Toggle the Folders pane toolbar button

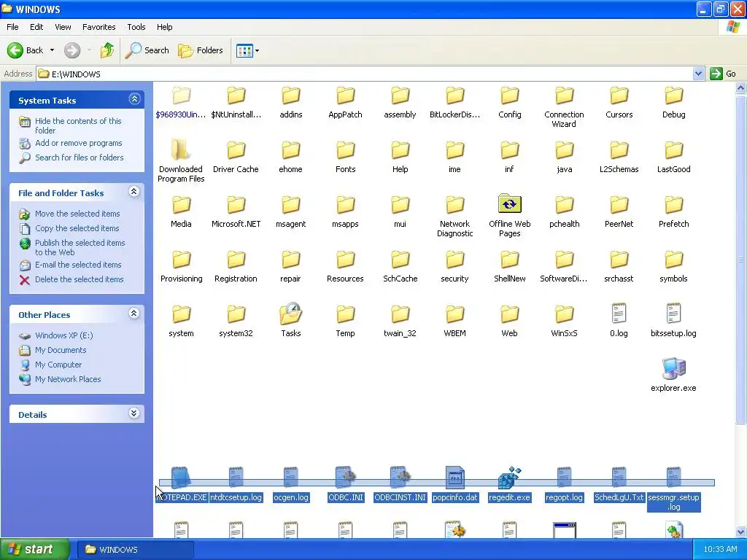tap(201, 50)
